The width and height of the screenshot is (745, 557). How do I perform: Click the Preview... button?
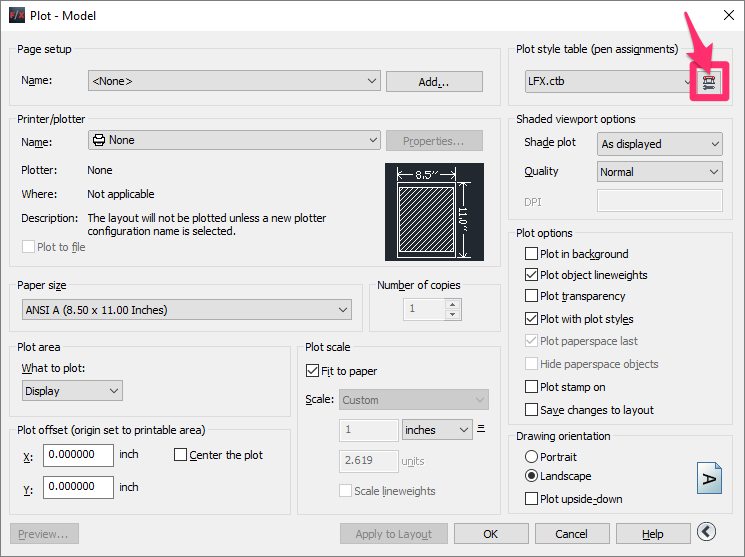(x=44, y=534)
